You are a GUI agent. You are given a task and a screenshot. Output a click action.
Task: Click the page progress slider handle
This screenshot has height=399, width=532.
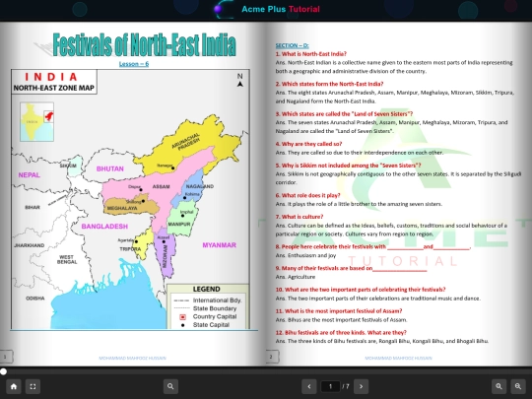3,371
